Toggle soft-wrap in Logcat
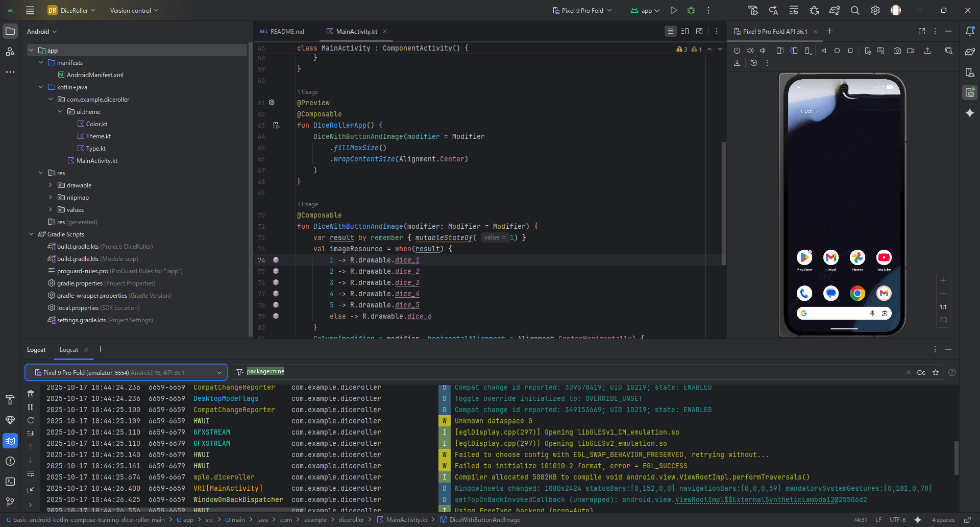Viewport: 980px width, 527px height. 31,473
